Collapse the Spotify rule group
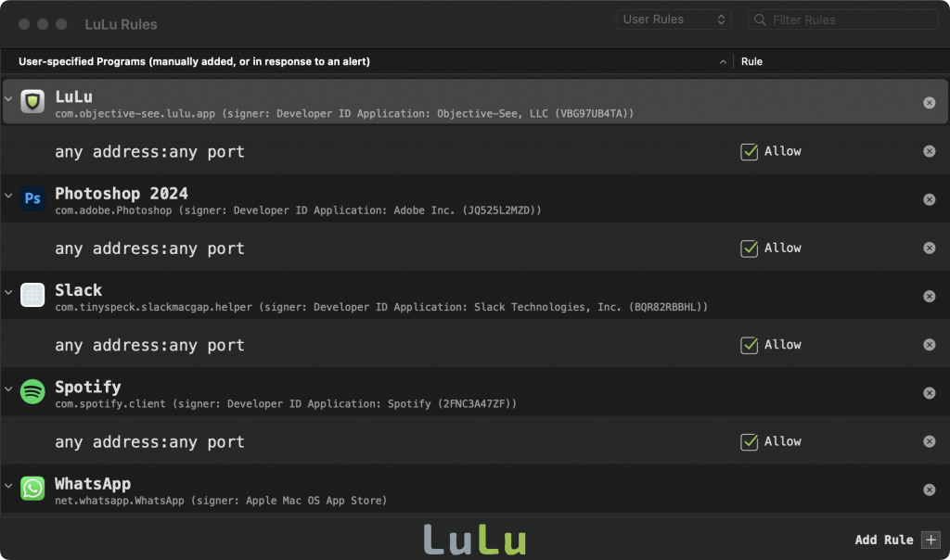Viewport: 950px width, 560px height. (9, 389)
